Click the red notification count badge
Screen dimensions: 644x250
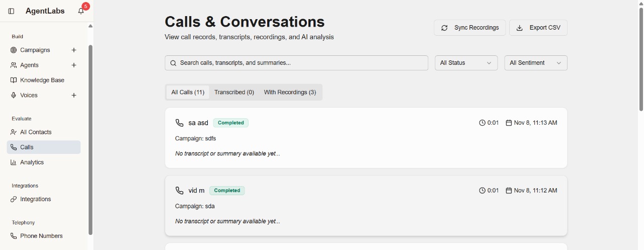[x=86, y=7]
